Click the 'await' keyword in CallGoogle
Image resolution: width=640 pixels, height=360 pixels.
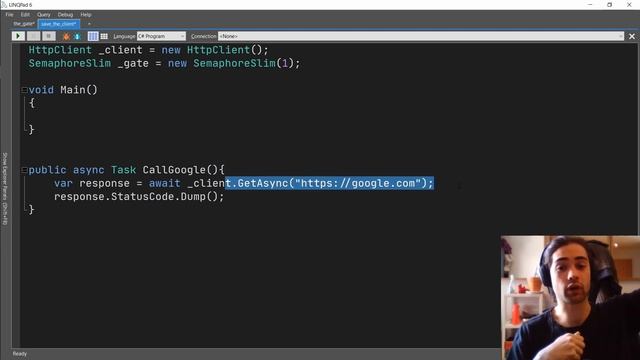pyautogui.click(x=164, y=183)
